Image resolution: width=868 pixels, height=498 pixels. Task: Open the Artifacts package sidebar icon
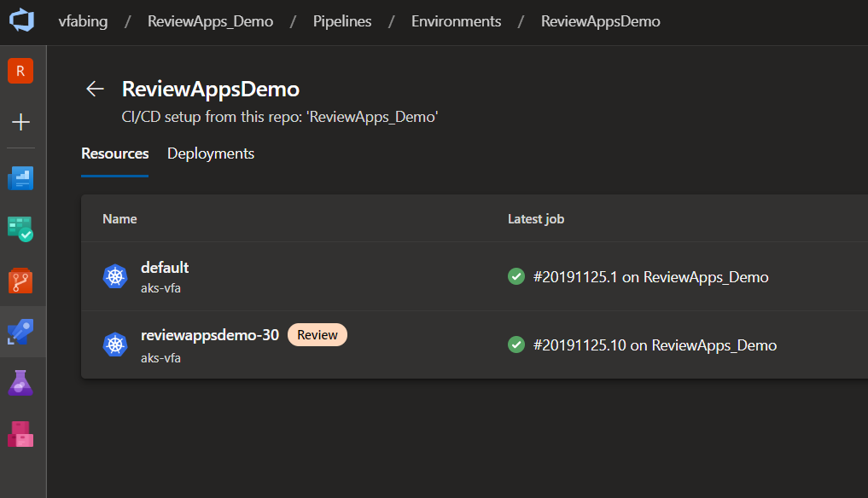coord(20,434)
